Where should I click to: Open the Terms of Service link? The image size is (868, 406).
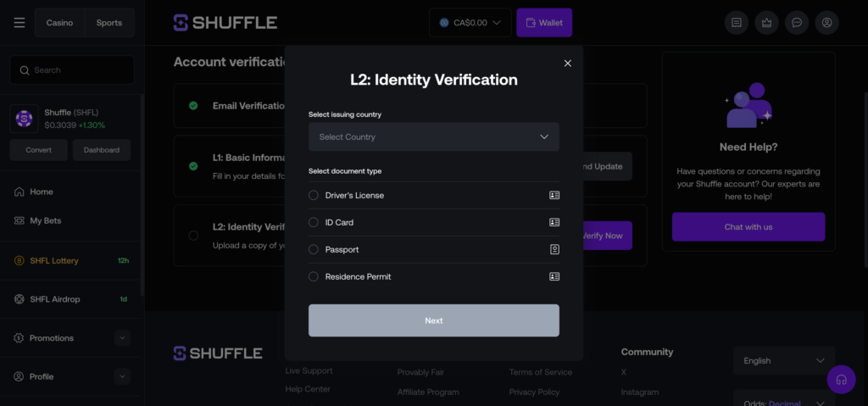pos(541,372)
